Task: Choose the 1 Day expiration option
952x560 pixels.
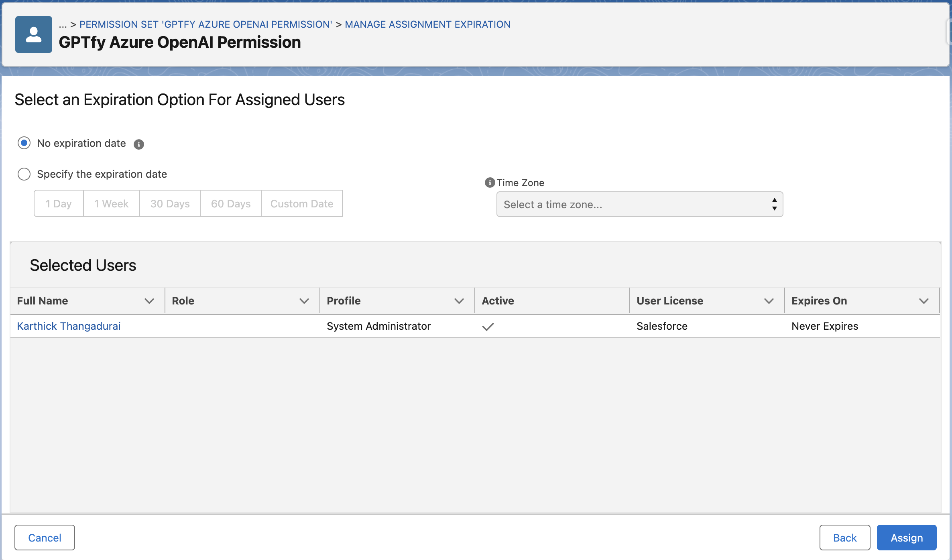Action: tap(59, 204)
